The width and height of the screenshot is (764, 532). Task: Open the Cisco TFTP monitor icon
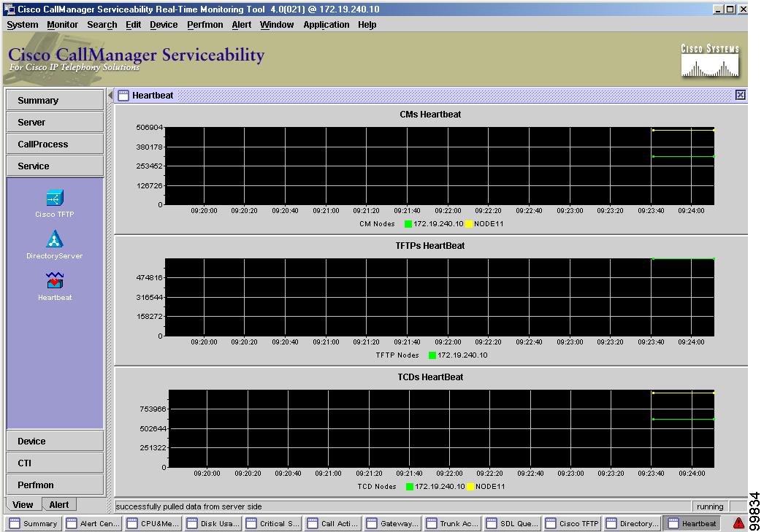[55, 198]
